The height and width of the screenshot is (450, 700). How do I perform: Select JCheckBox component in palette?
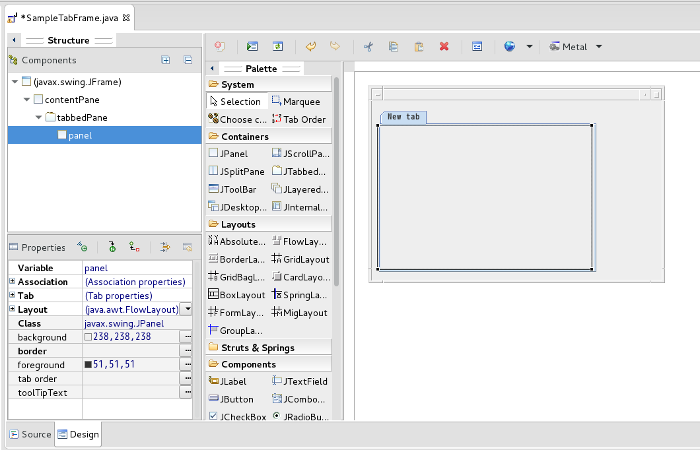coord(237,417)
